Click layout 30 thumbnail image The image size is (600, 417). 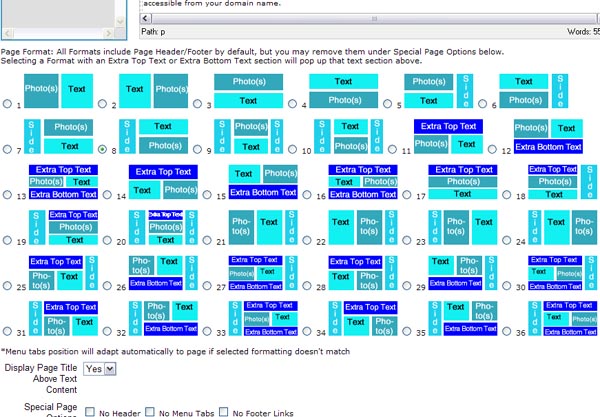coord(562,273)
